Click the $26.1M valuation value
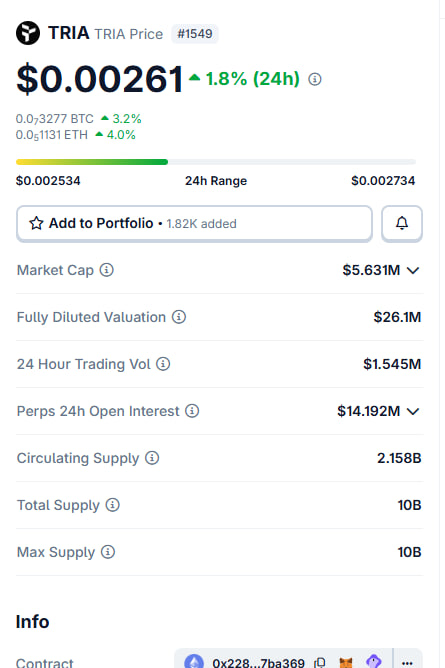The width and height of the screenshot is (445, 668). (x=397, y=317)
